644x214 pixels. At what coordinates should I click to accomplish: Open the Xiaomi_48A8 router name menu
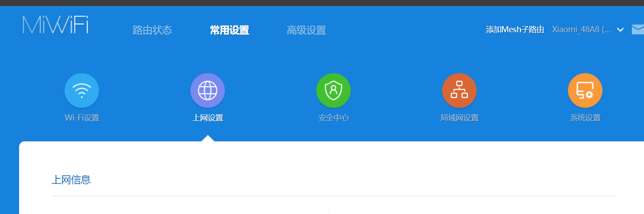pos(581,30)
